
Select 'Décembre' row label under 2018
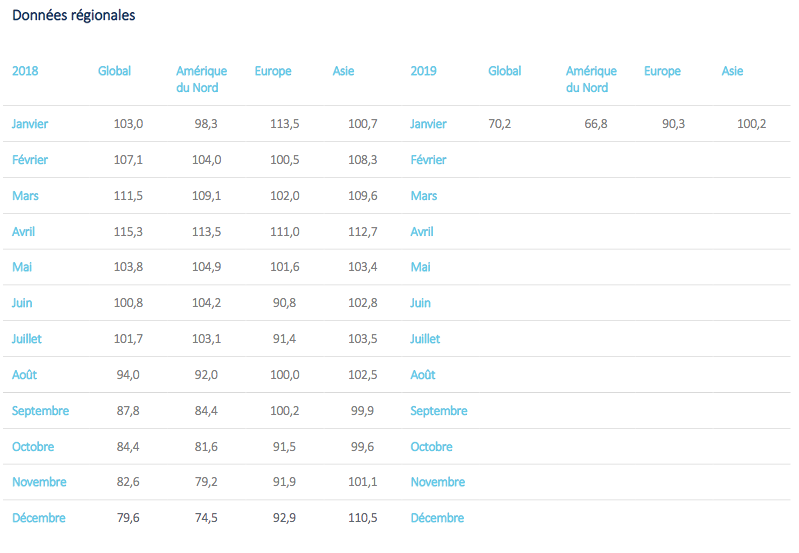tap(38, 518)
